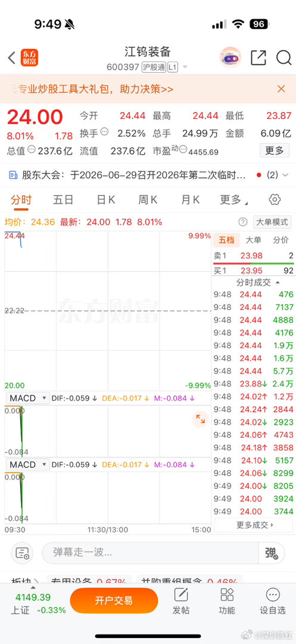Tap the 24.24 trade row
This screenshot has height=644, width=296.
pyautogui.click(x=254, y=409)
